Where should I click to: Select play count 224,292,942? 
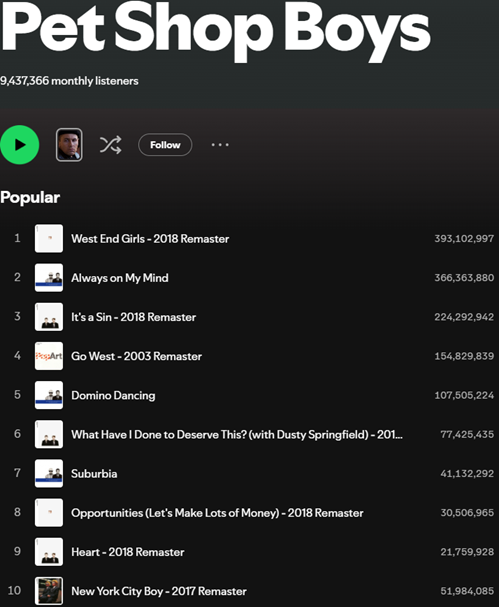[464, 317]
